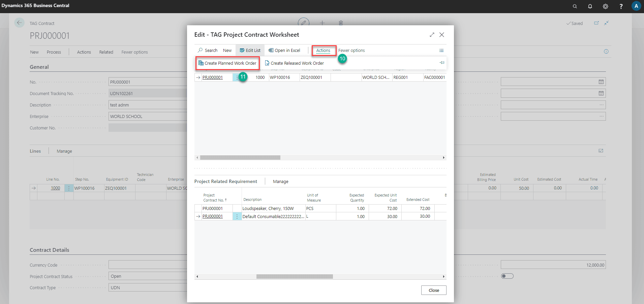Open lookup ellipsis beside Description row field
This screenshot has height=304, width=644.
click(602, 105)
